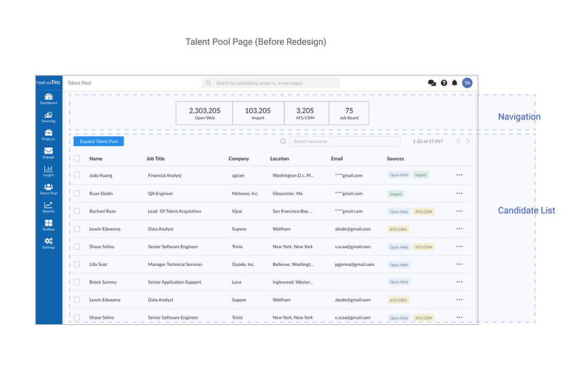Open the Dashboard sidebar icon
This screenshot has height=373, width=588.
48,99
